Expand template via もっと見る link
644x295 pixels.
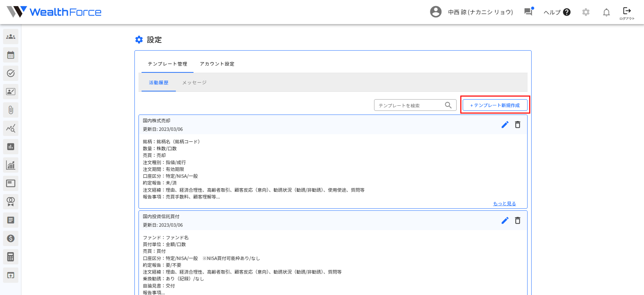[504, 203]
